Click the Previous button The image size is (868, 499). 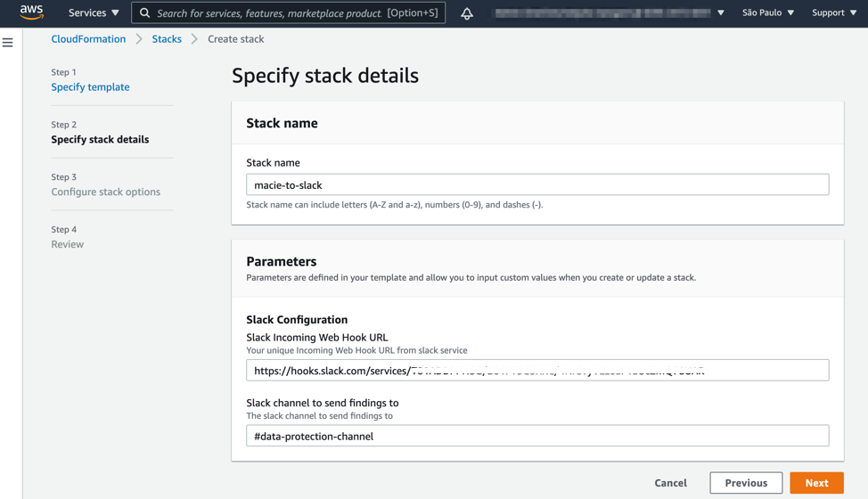point(746,483)
